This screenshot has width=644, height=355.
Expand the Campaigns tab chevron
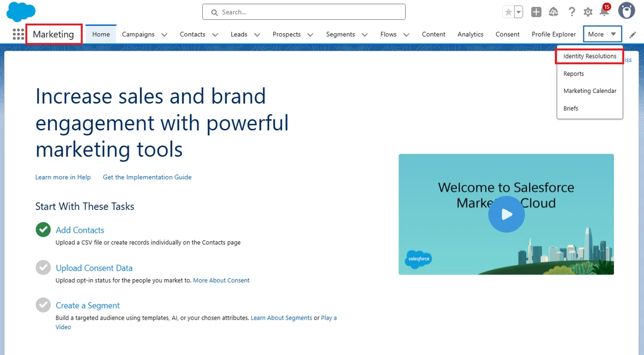(x=164, y=34)
